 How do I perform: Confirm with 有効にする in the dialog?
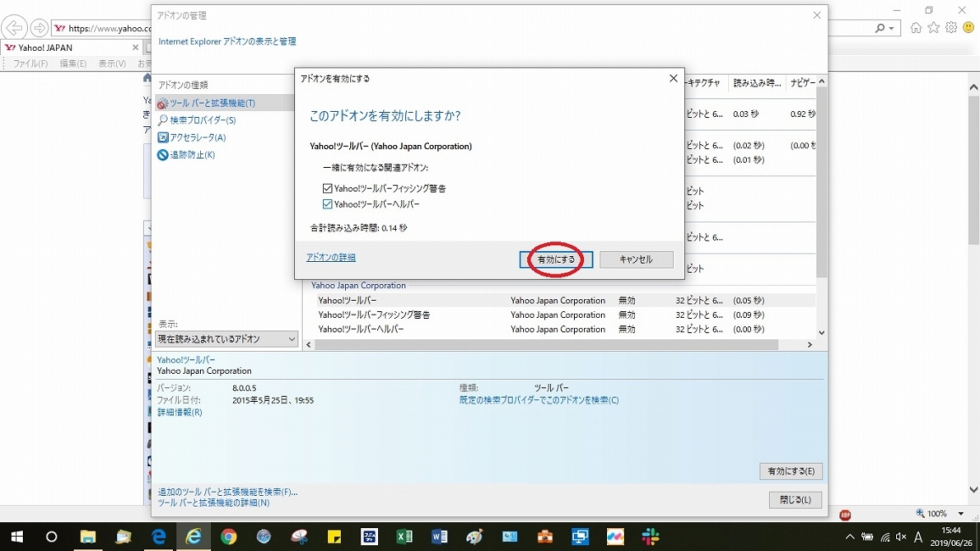pyautogui.click(x=556, y=259)
